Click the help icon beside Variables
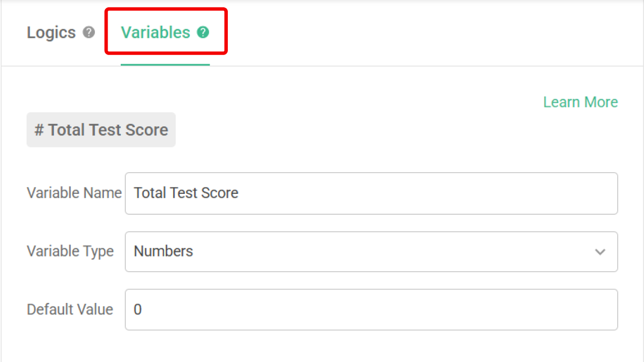This screenshot has height=362, width=644. [x=203, y=32]
